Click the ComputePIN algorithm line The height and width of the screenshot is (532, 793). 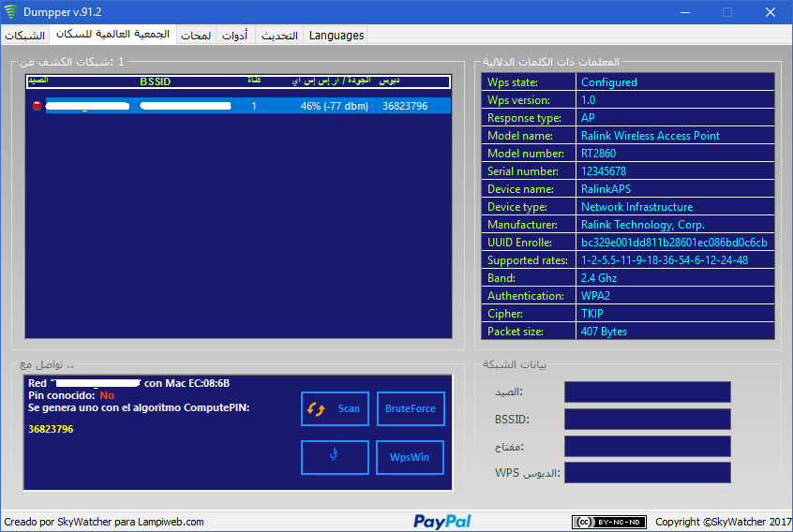[139, 407]
